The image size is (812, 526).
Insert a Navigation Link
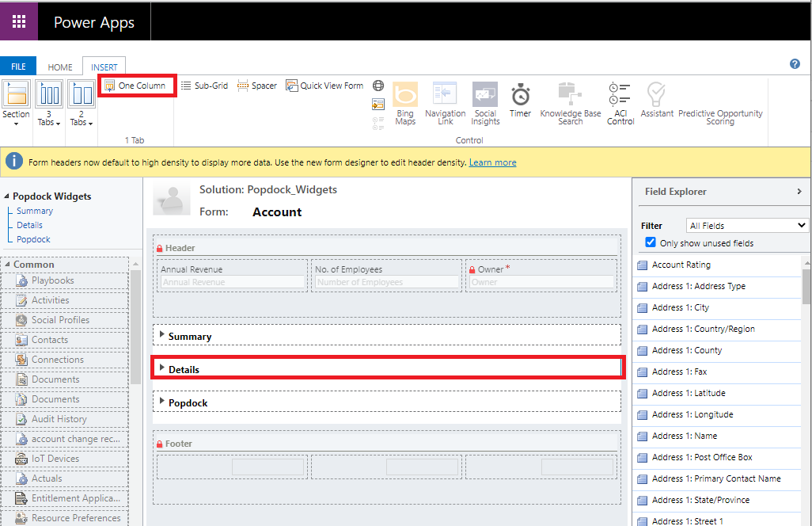445,103
